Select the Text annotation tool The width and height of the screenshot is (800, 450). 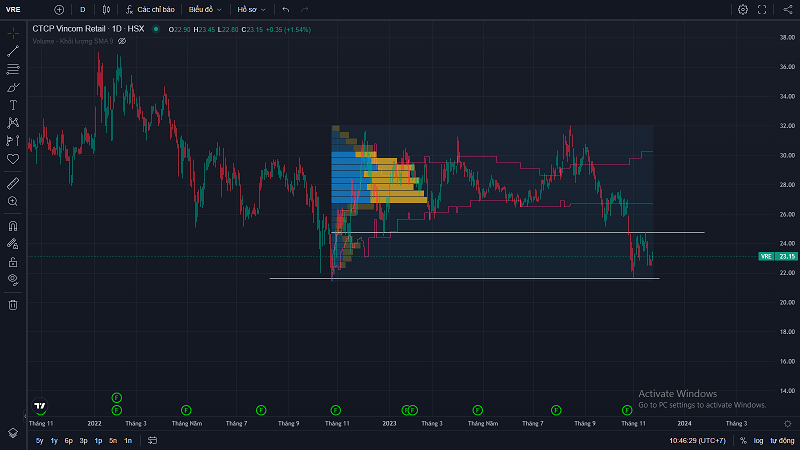coord(13,104)
